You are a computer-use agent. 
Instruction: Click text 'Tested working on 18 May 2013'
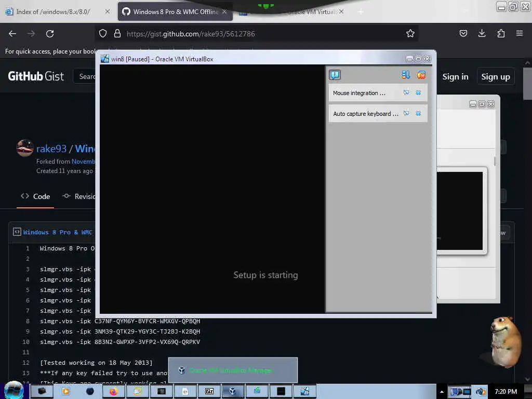(96, 363)
